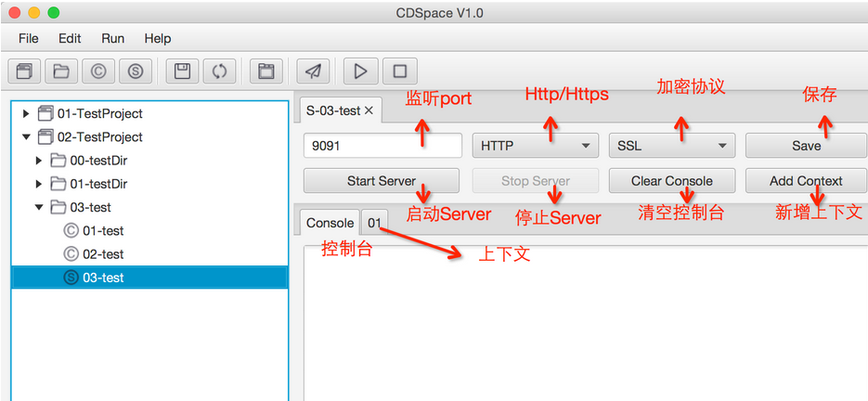868x401 pixels.
Task: Open the SSL encryption dropdown
Action: [x=671, y=146]
